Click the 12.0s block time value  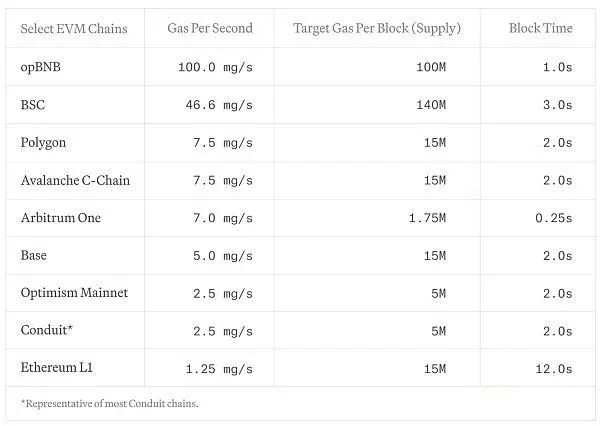[x=554, y=369]
